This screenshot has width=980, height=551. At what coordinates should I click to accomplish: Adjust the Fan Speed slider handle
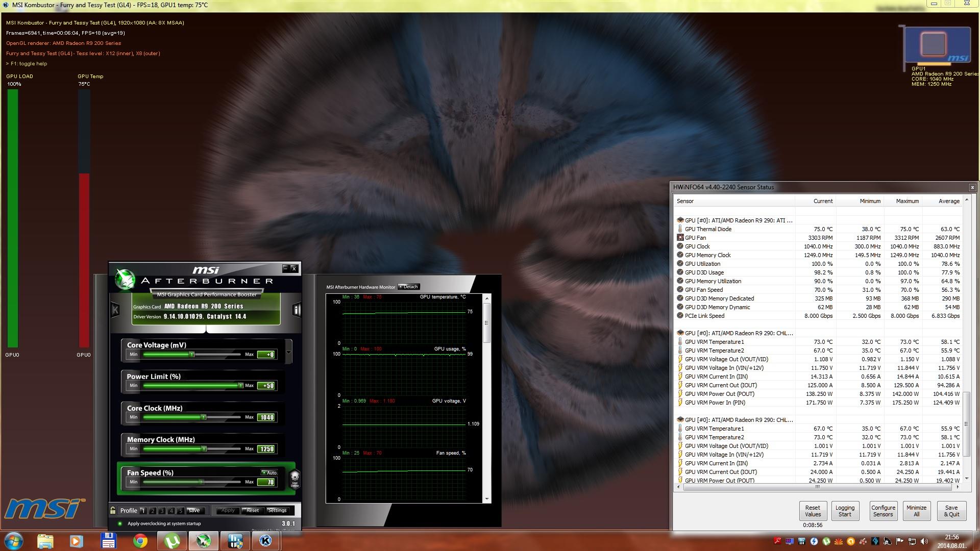(x=202, y=482)
